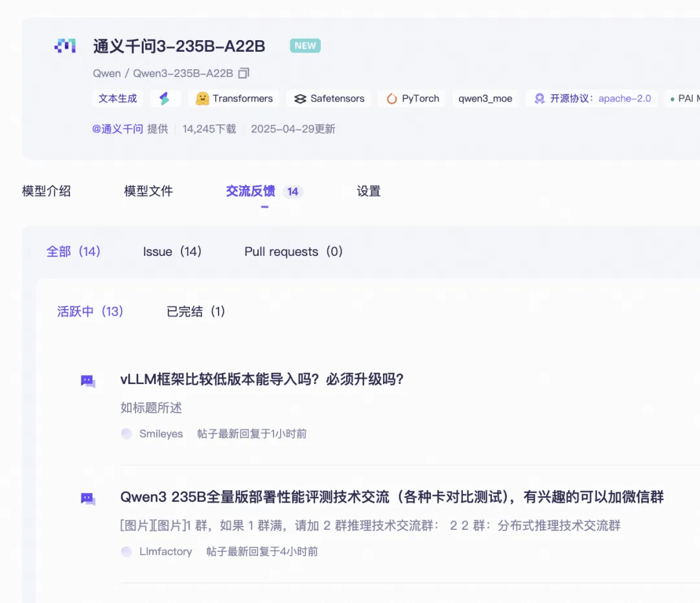
Task: Open the 模型介绍 tab
Action: point(47,191)
